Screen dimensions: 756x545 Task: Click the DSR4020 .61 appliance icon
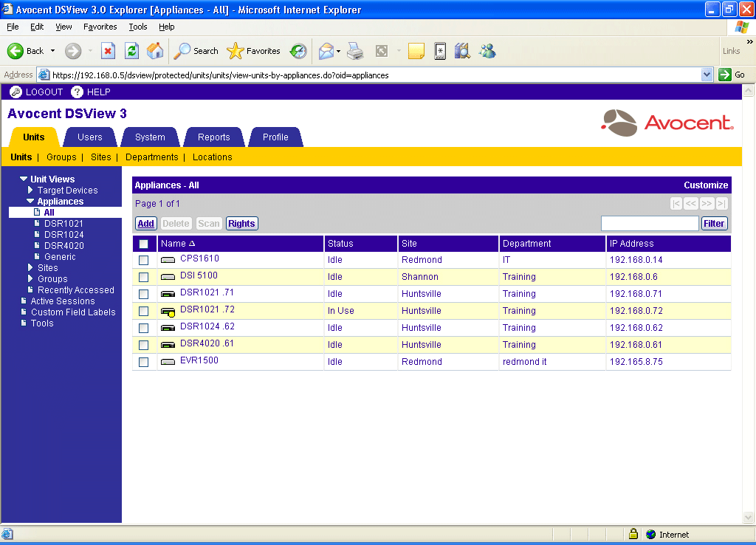click(x=168, y=345)
